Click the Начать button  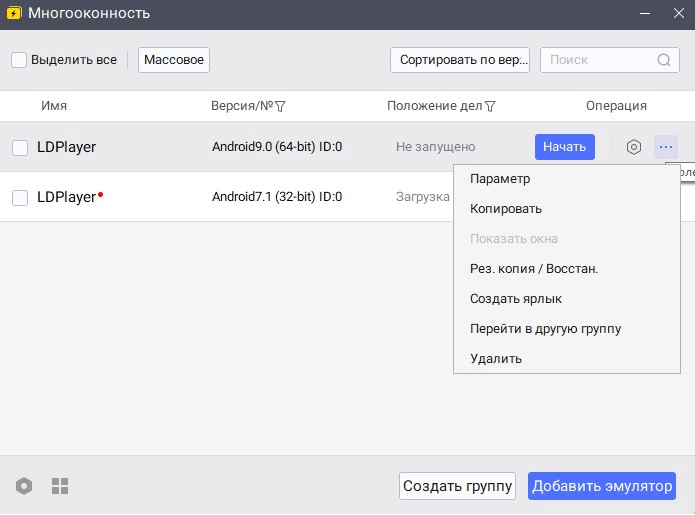[x=565, y=147]
